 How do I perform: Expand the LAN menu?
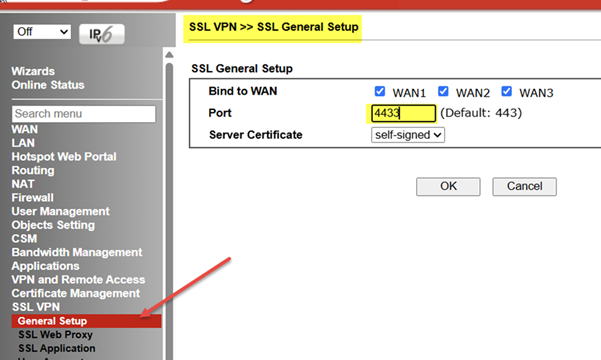point(23,143)
